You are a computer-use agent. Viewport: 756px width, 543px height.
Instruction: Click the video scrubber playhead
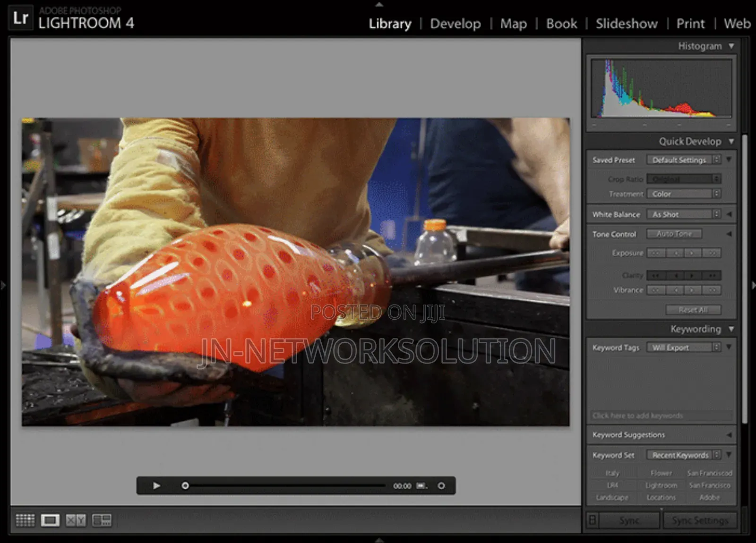tap(185, 485)
